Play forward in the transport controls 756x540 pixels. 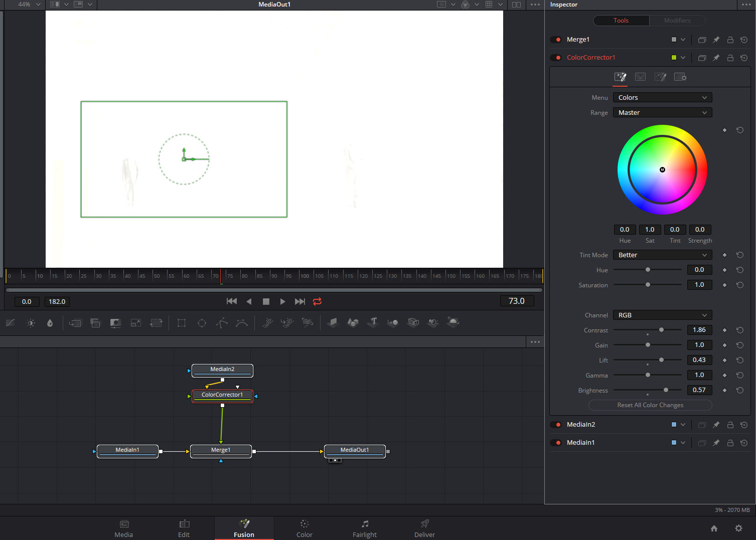tap(283, 301)
